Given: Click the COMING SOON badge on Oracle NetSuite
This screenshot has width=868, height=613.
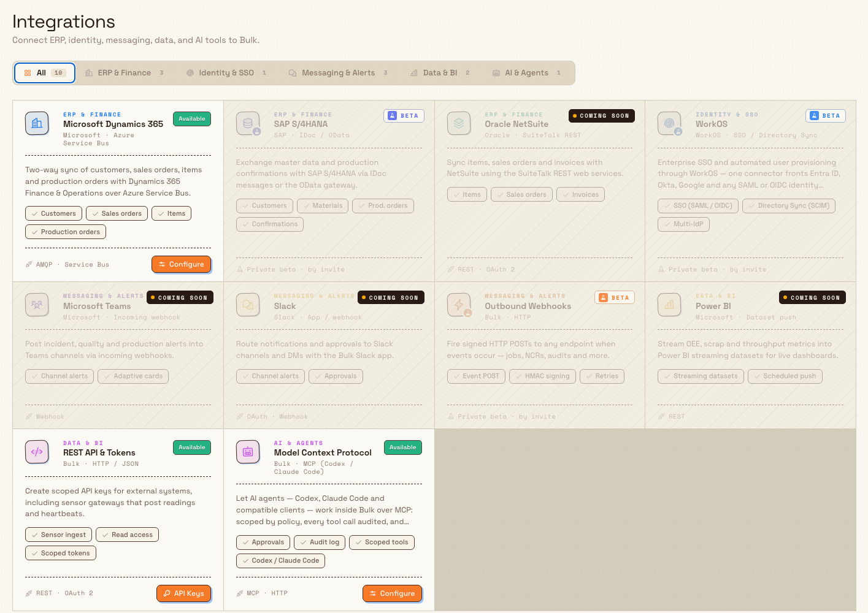Looking at the screenshot, I should click(601, 116).
